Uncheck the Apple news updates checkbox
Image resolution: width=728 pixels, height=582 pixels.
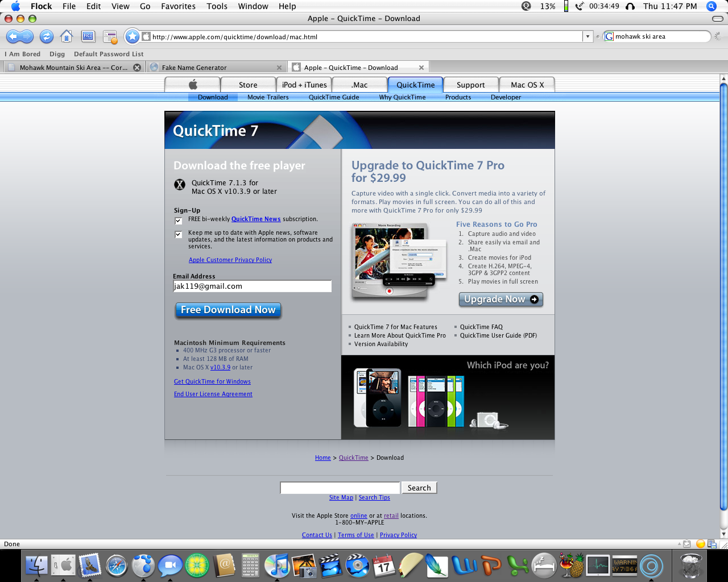pos(179,234)
